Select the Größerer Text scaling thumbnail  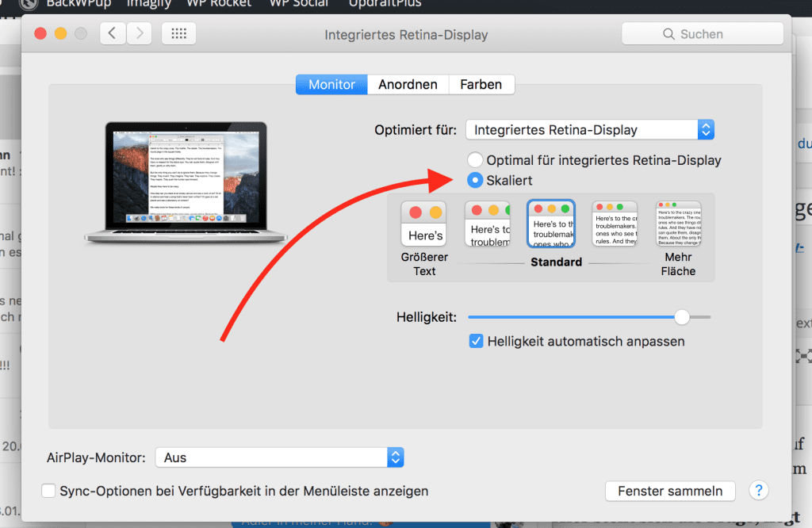pos(423,224)
